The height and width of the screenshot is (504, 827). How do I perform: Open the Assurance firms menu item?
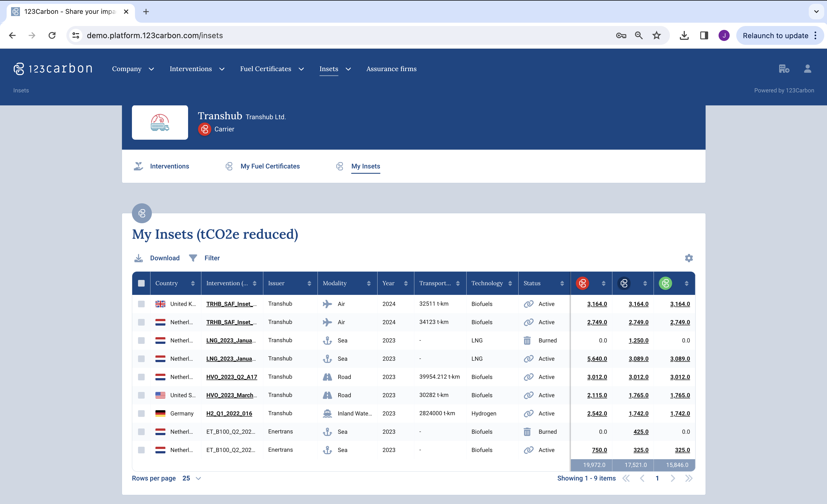point(391,69)
